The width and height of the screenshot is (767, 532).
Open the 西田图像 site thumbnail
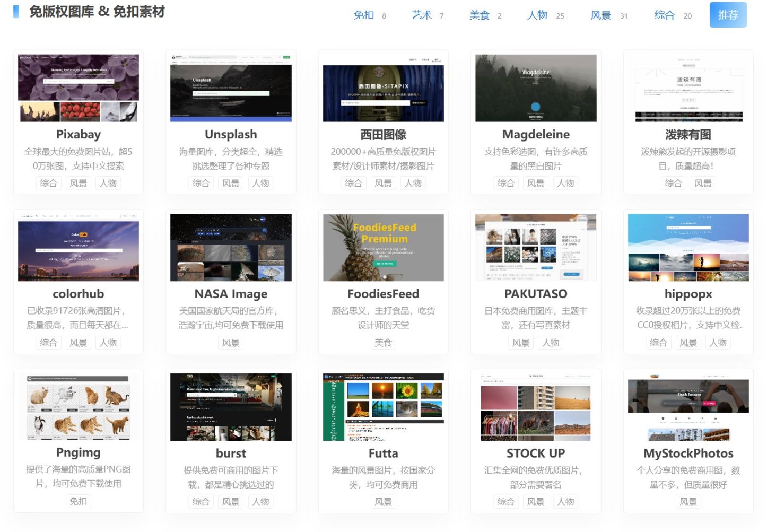coord(383,88)
